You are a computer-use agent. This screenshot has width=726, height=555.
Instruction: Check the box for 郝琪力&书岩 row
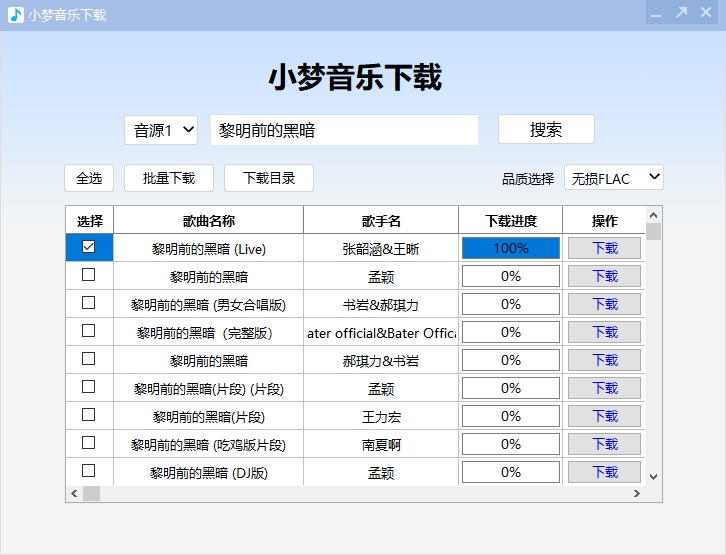(x=88, y=359)
